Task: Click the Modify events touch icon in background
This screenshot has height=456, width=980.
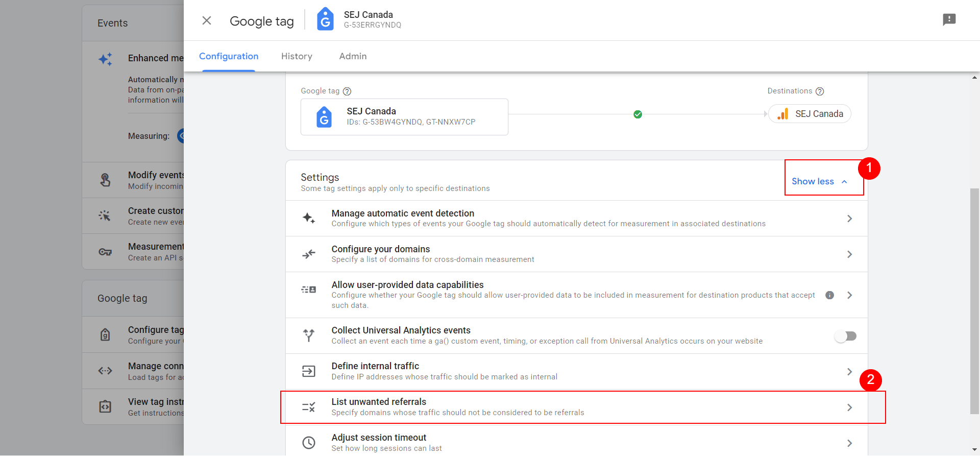Action: (x=105, y=180)
